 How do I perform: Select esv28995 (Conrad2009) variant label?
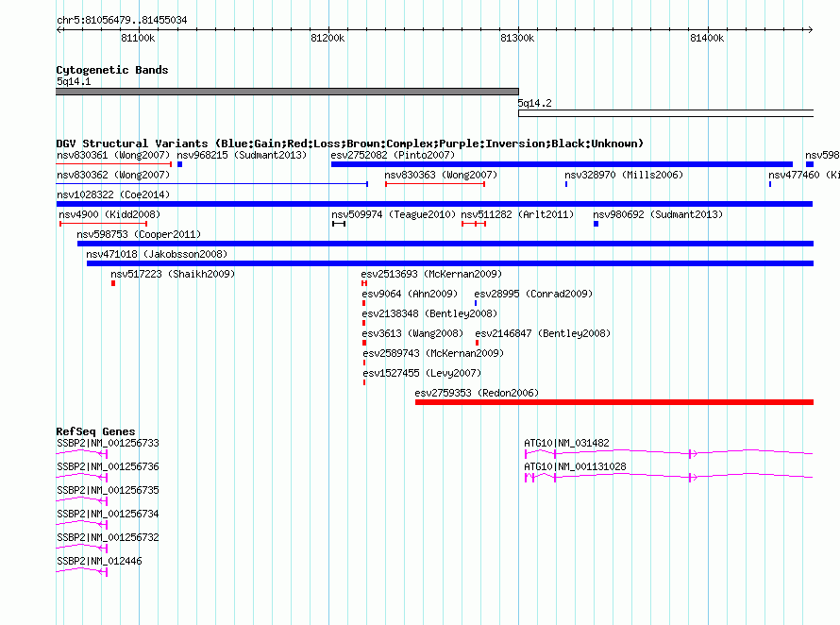(533, 294)
